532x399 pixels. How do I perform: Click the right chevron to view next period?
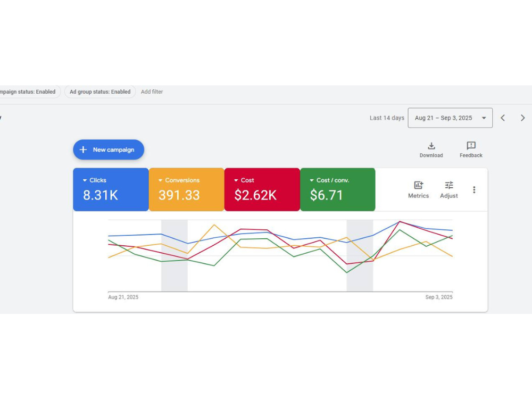[523, 118]
